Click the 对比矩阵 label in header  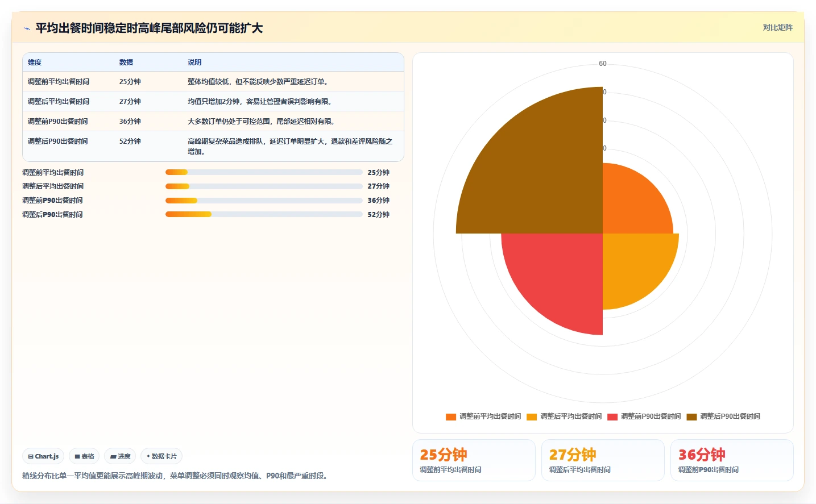pyautogui.click(x=777, y=27)
